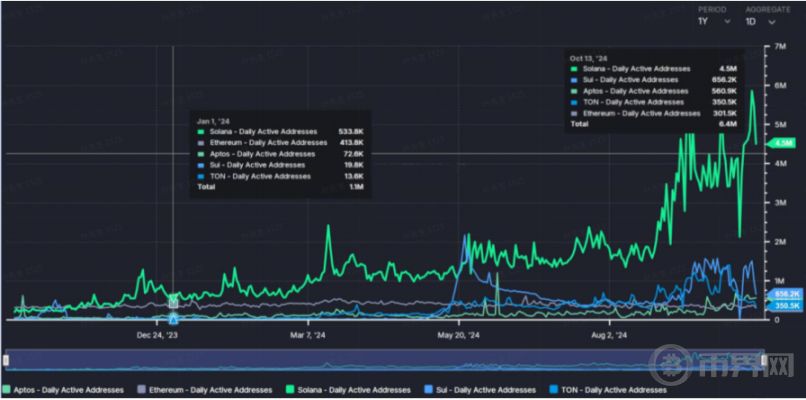Click the Ethereum 413.8K tooltip row
This screenshot has width=806, height=400.
[281, 142]
